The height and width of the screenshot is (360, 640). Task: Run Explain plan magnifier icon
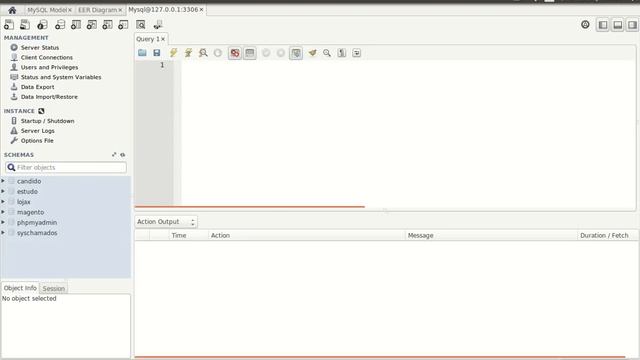(x=203, y=53)
